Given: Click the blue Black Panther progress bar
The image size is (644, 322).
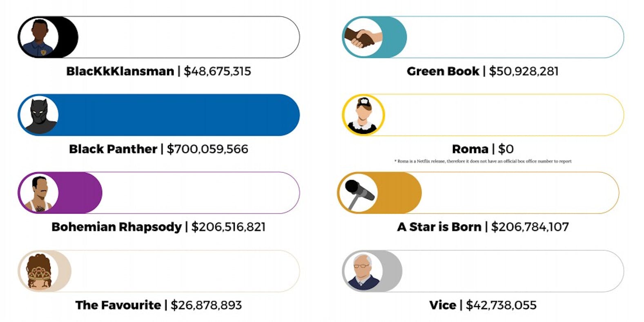Looking at the screenshot, I should click(180, 115).
